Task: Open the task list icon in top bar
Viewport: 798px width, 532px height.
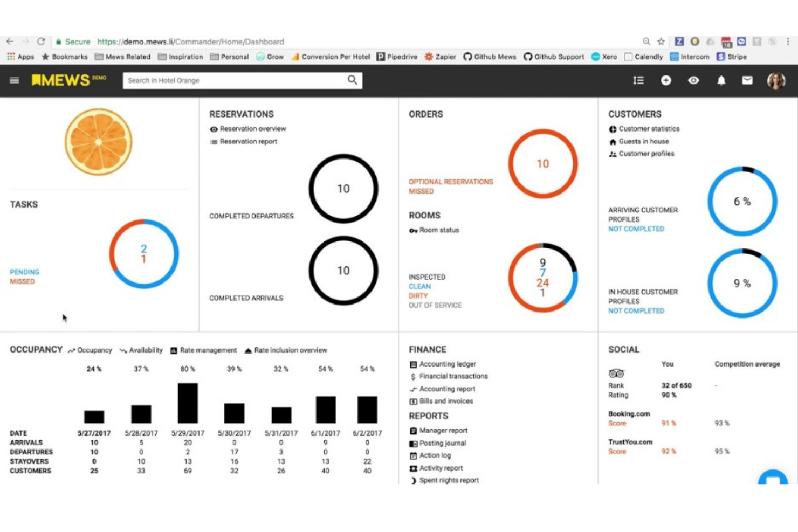Action: click(x=638, y=80)
